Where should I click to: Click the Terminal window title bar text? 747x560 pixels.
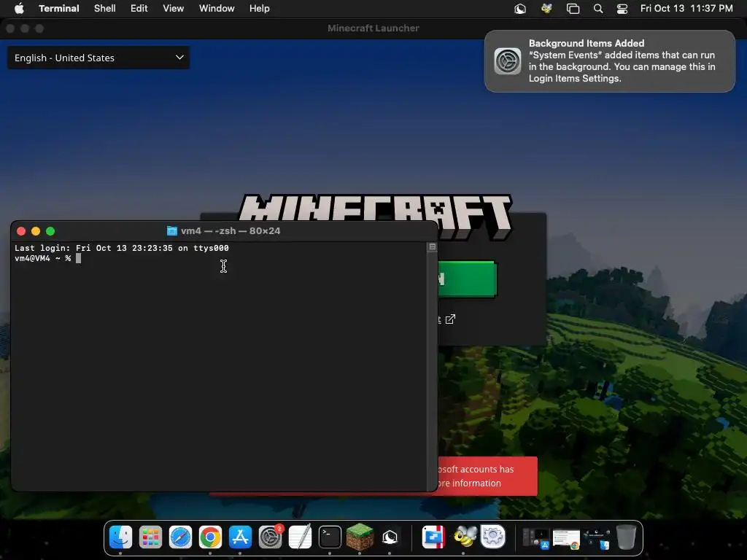click(x=231, y=231)
